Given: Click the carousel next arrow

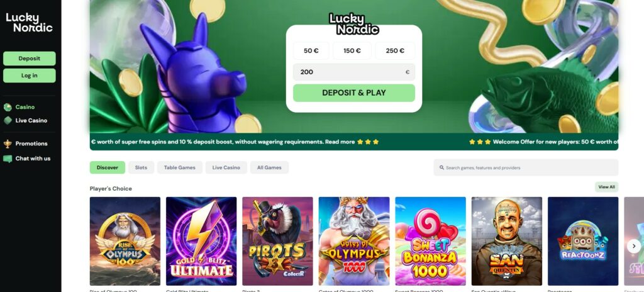Looking at the screenshot, I should 633,246.
